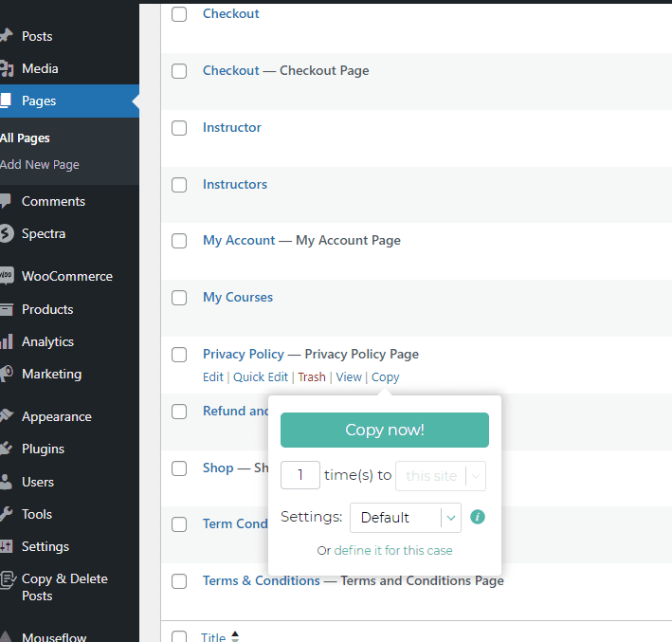Check the Instructors page checkbox

[x=179, y=185]
